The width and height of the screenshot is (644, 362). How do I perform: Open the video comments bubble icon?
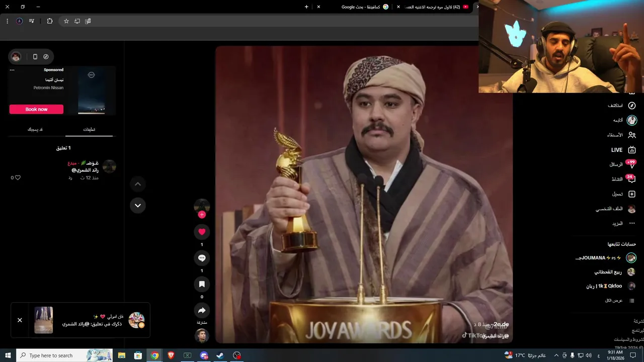[202, 258]
